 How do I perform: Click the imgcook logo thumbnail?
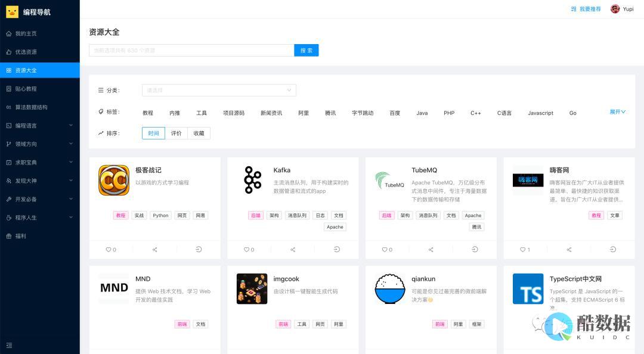pos(252,288)
